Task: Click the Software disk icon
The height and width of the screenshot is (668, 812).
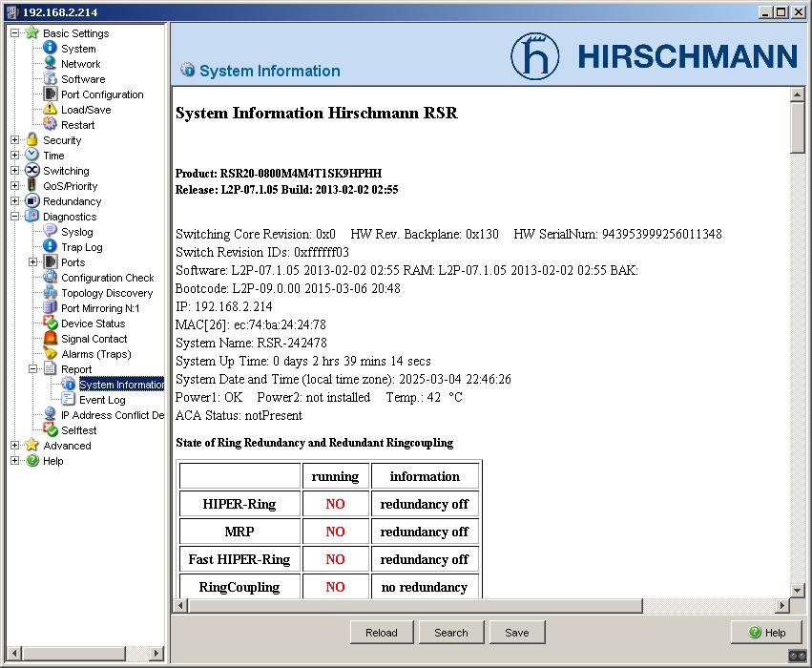Action: pyautogui.click(x=51, y=78)
